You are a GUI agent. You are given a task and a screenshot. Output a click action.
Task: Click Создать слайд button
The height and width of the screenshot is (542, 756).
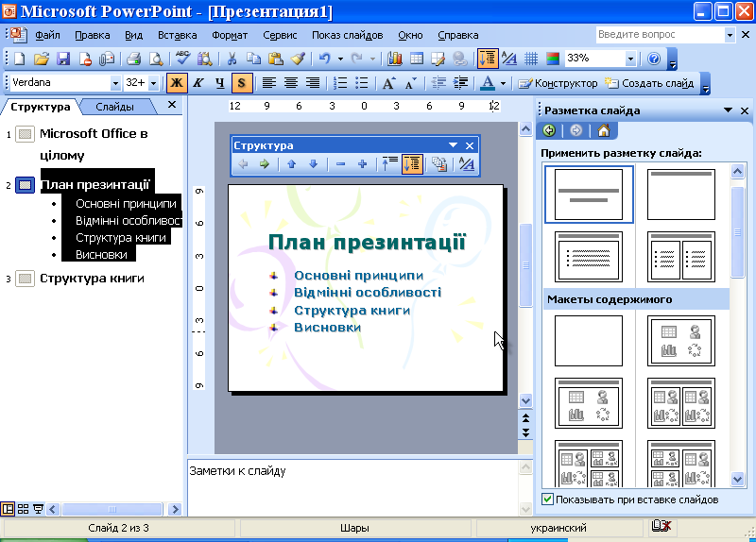(x=649, y=83)
